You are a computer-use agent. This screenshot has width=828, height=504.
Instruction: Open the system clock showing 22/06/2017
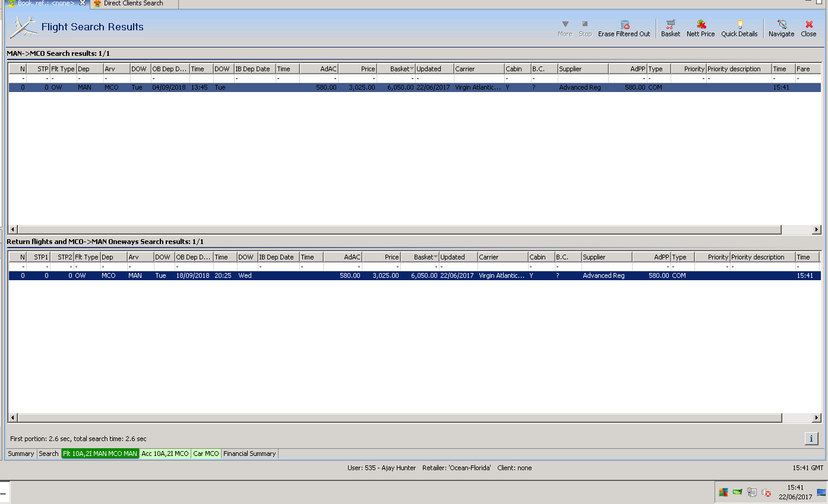tap(795, 492)
